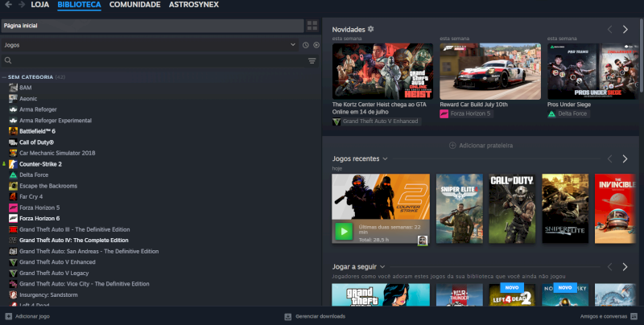
Task: Click the Adicionar jogo plus icon
Action: pyautogui.click(x=9, y=316)
